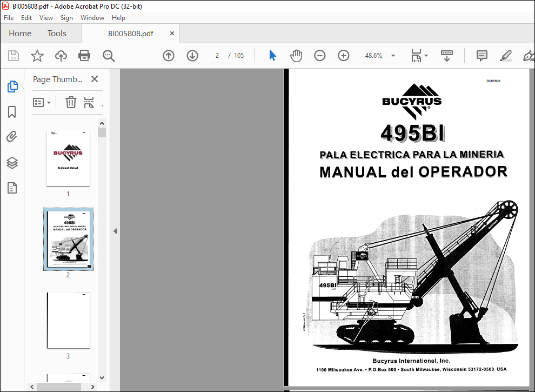Open Page Thumbnails sidebar icon
The width and height of the screenshot is (535, 392).
click(12, 87)
